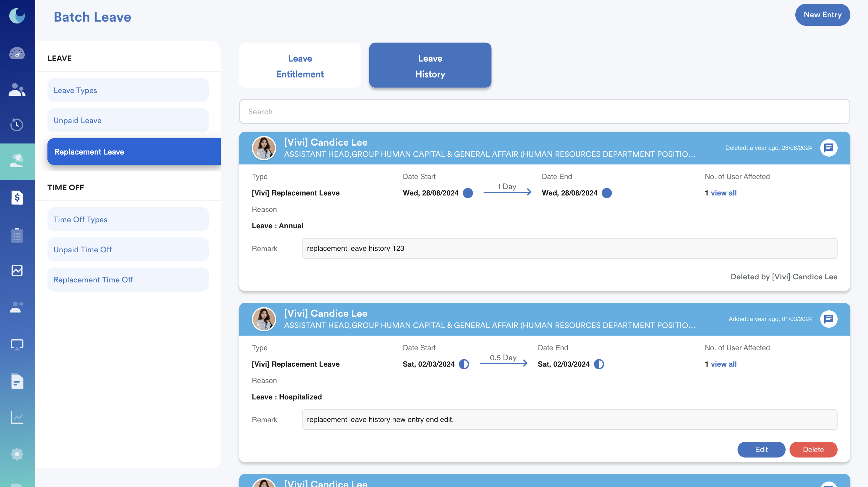
Task: Click comment icon on 01/03/2024 entry
Action: pos(828,319)
